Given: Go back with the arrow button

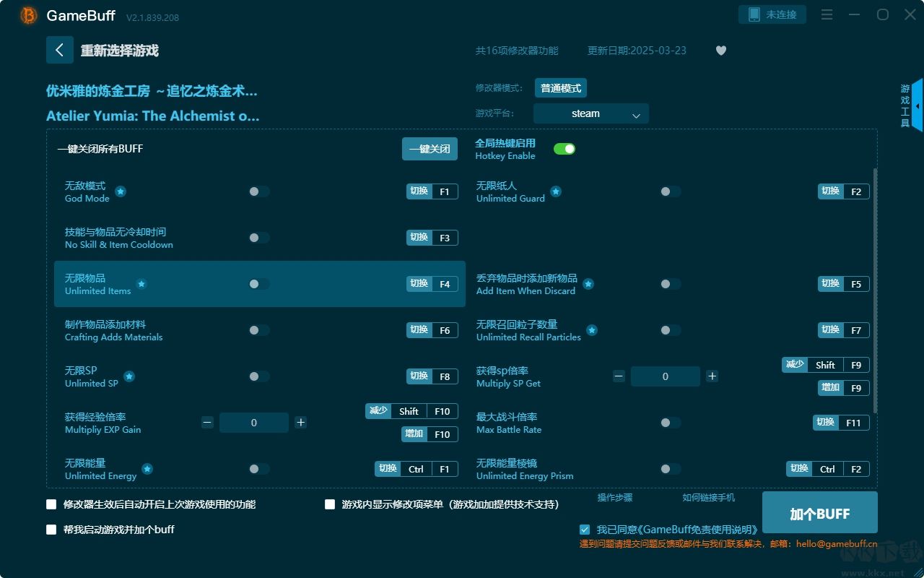Looking at the screenshot, I should 60,50.
